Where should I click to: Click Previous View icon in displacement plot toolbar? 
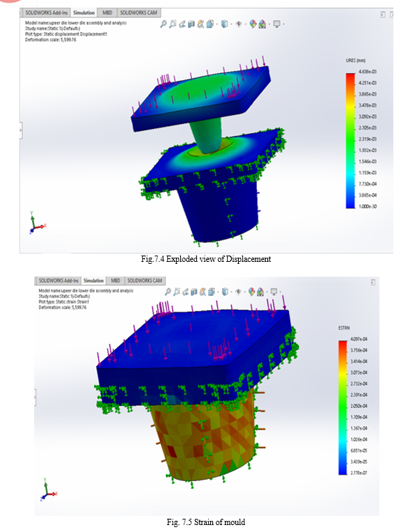coord(182,24)
